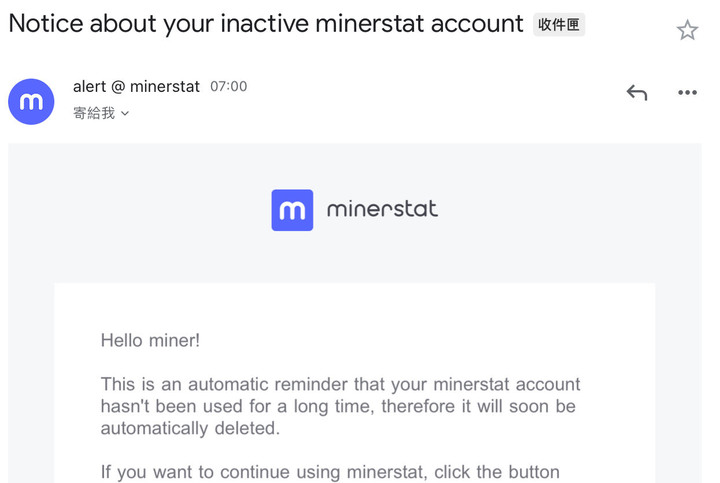Open the 收件匣 inbox label chip
The image size is (720, 483).
coord(559,25)
